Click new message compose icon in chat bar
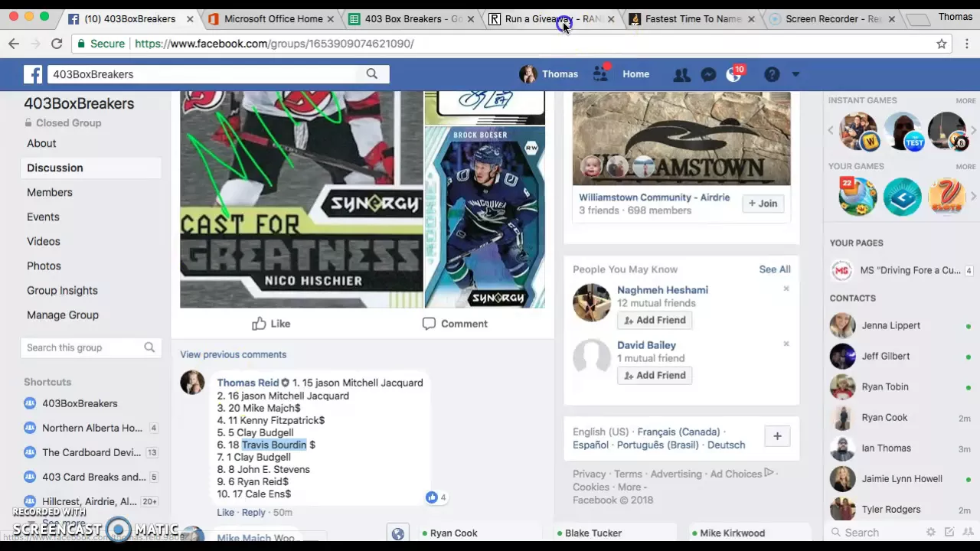 [949, 532]
